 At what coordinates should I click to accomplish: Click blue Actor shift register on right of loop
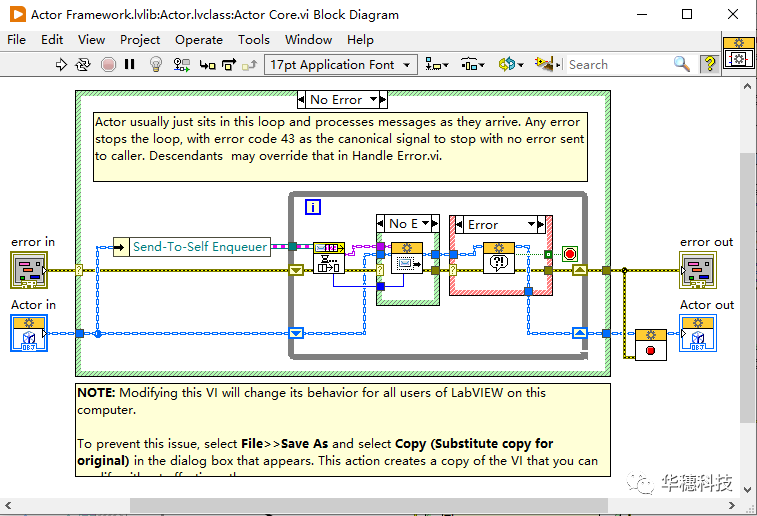click(x=580, y=333)
